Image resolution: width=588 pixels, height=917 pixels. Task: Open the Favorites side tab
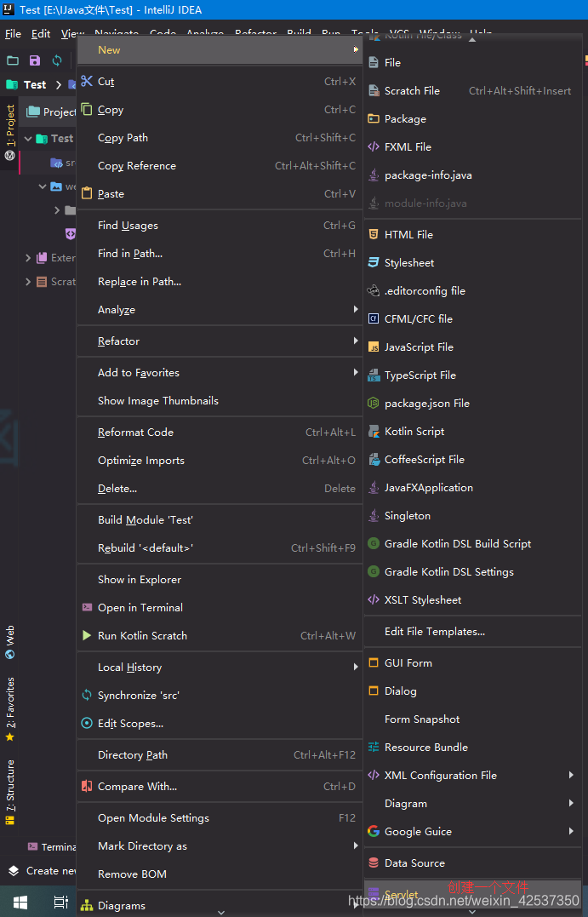tap(10, 708)
